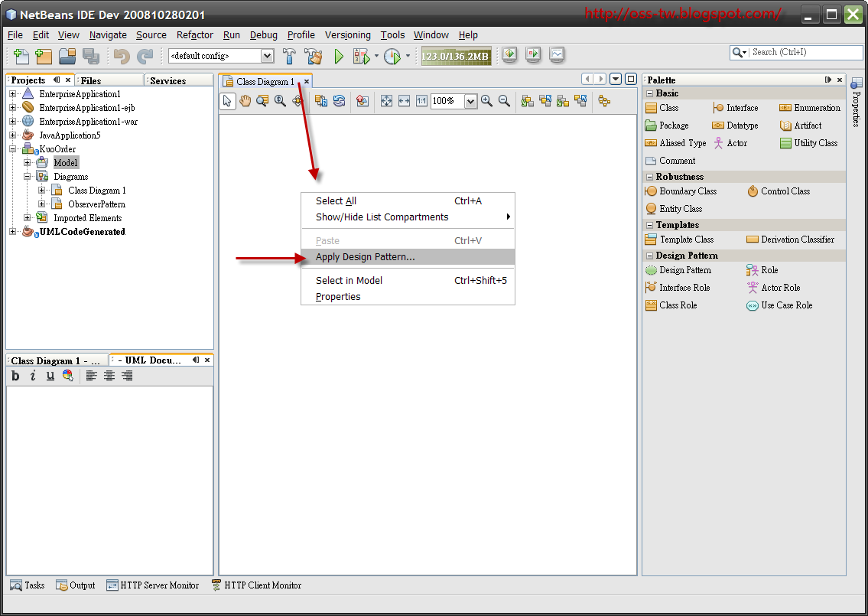This screenshot has width=868, height=616.
Task: Open the Refactor menu
Action: (195, 35)
